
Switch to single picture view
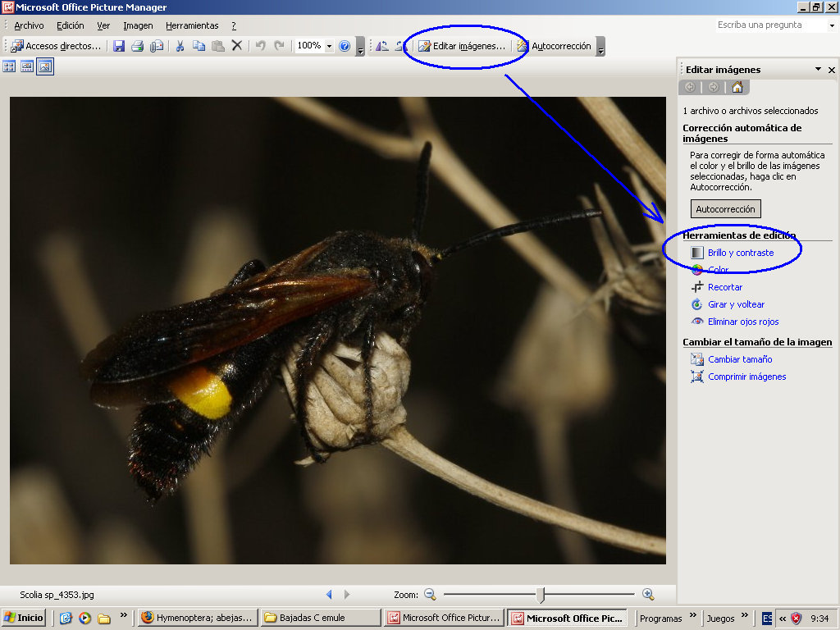45,67
